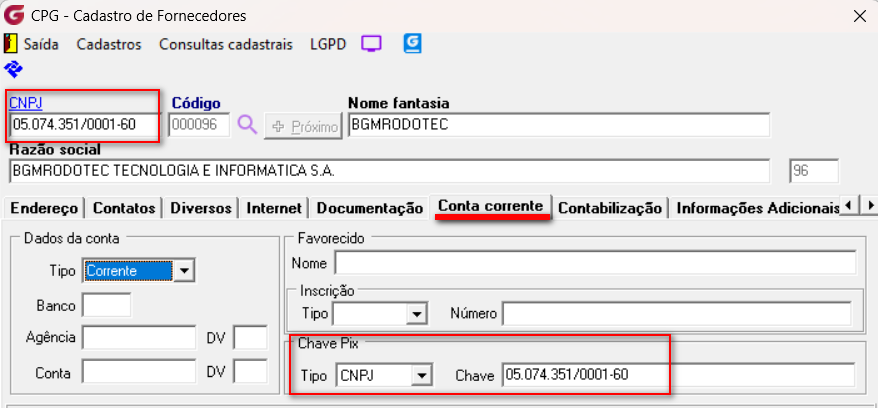Click the small field showing 96

pos(814,171)
